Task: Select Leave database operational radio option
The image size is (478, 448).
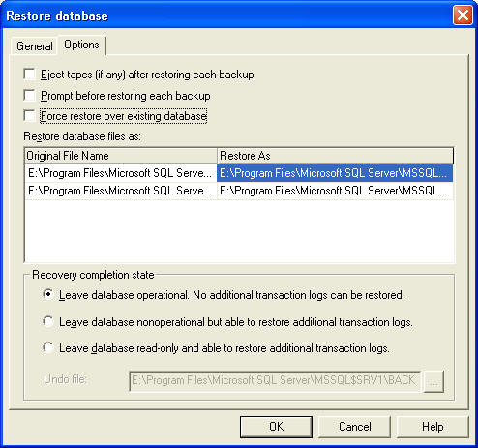Action: click(48, 295)
